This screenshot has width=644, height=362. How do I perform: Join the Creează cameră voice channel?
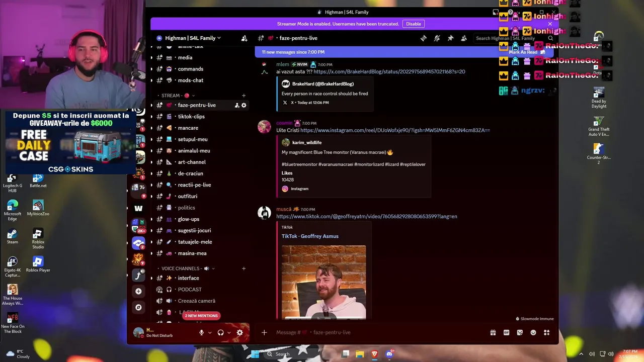click(201, 301)
